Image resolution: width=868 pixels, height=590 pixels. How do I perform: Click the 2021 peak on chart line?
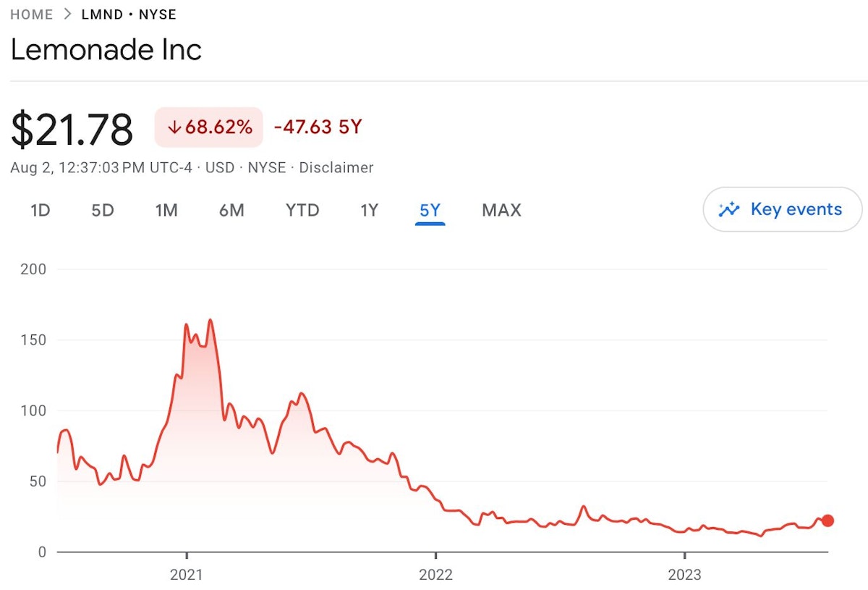(x=210, y=320)
